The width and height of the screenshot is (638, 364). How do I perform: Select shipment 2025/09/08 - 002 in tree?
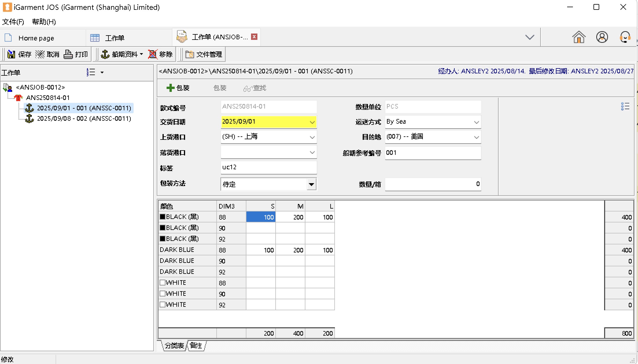click(x=84, y=118)
